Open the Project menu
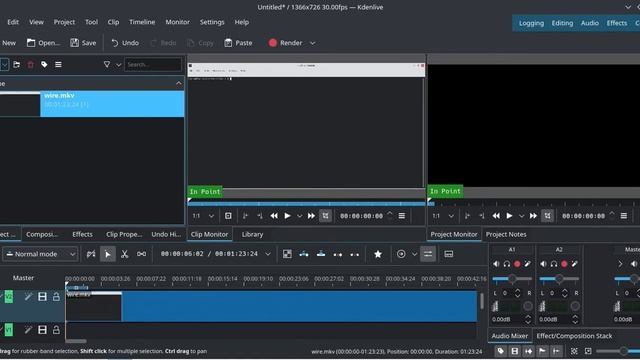Image resolution: width=640 pixels, height=360 pixels. click(64, 22)
